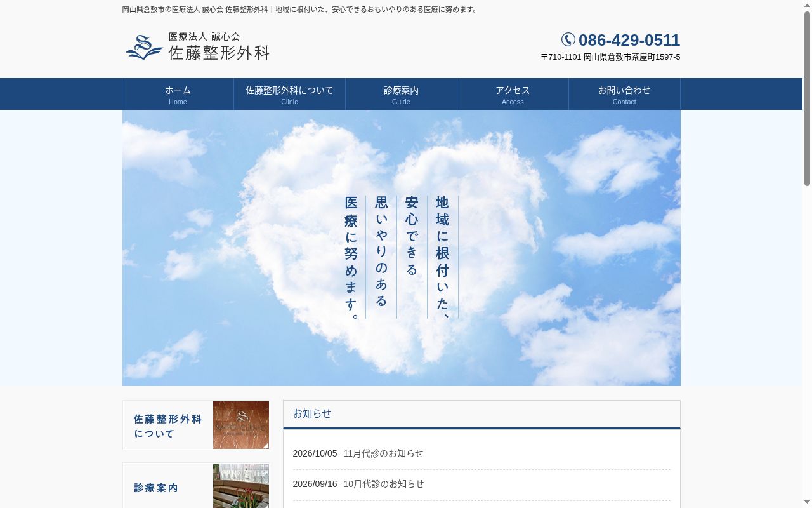Open 佐藤整形外科について Clinic menu item
812x508 pixels.
pos(289,94)
